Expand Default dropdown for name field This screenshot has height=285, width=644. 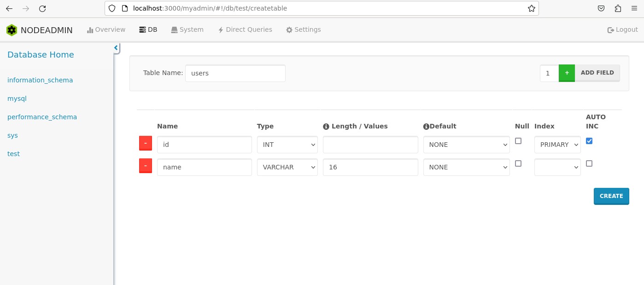click(x=466, y=167)
